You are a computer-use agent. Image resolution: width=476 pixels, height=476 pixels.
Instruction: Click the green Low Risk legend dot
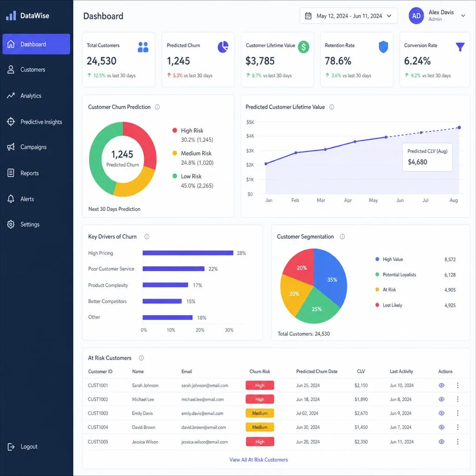[175, 176]
